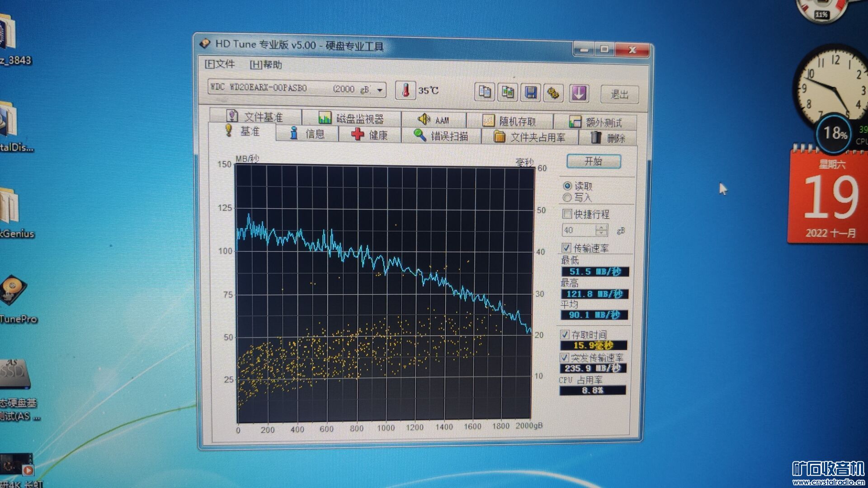Click the 121.8 MB/秒 maximum value

594,294
